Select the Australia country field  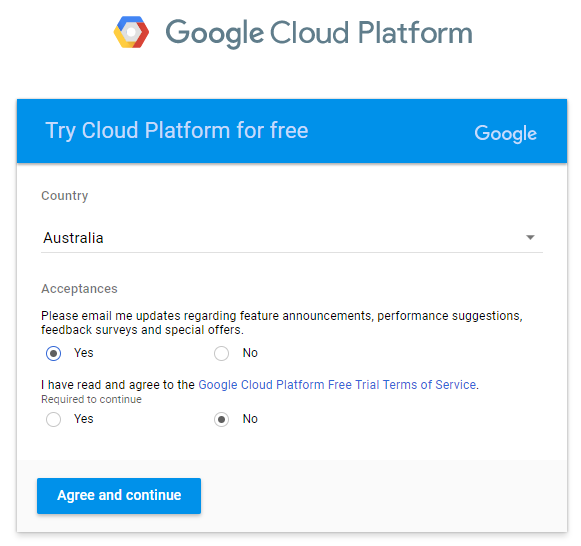click(292, 238)
